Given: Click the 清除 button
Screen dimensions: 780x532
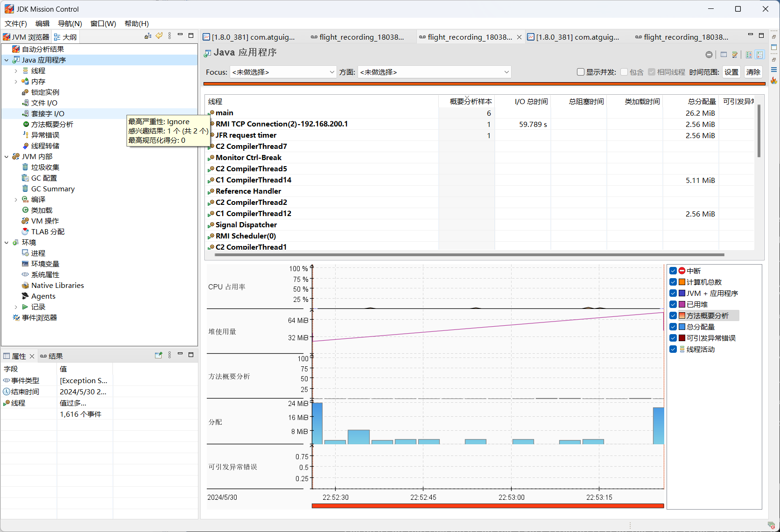Looking at the screenshot, I should 753,72.
